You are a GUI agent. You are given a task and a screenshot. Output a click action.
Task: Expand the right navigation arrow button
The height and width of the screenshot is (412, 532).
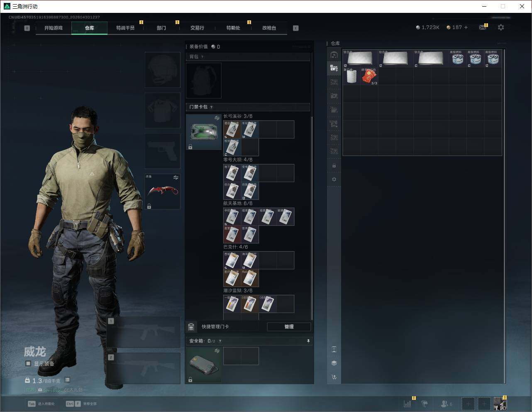coord(295,28)
